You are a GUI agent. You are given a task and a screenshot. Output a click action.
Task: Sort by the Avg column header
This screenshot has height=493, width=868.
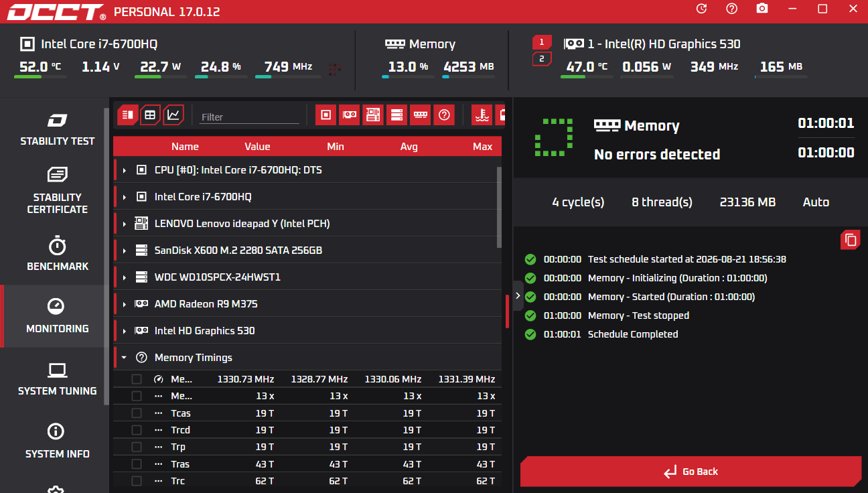pyautogui.click(x=409, y=147)
